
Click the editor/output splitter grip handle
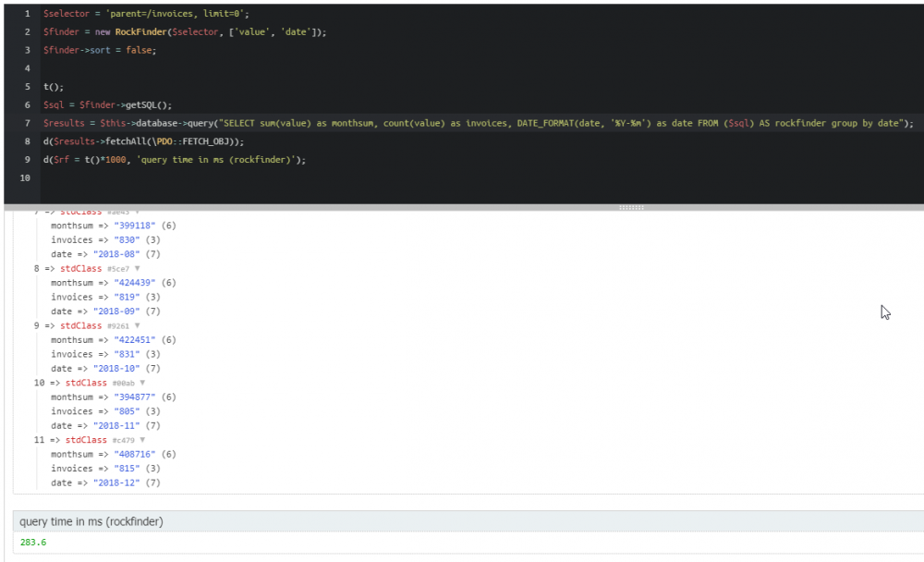(x=631, y=207)
